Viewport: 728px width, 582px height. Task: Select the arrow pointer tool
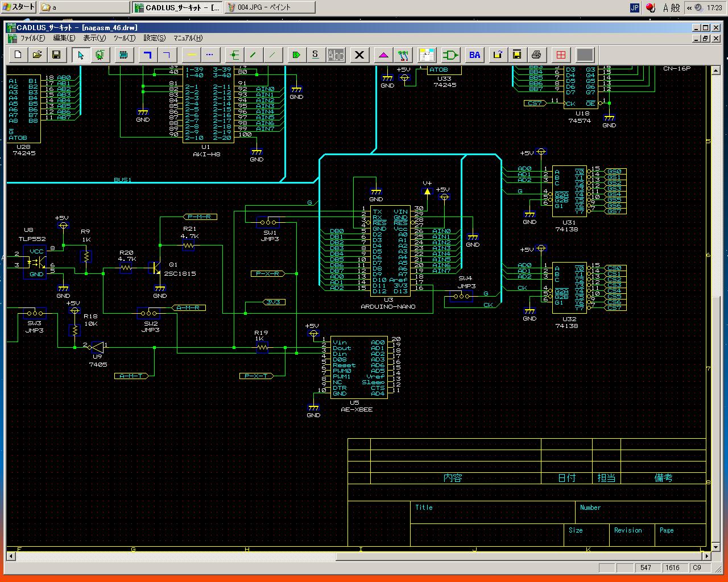81,55
